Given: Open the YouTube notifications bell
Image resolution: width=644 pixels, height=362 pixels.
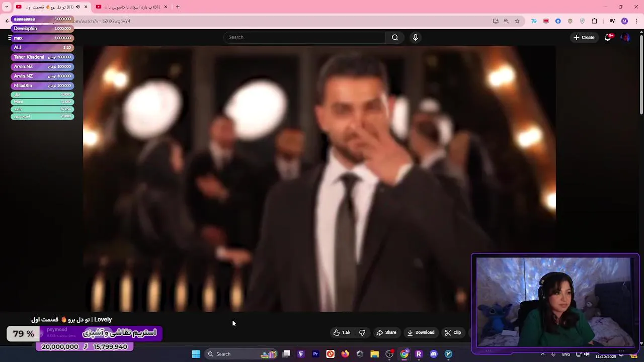Looking at the screenshot, I should point(608,37).
